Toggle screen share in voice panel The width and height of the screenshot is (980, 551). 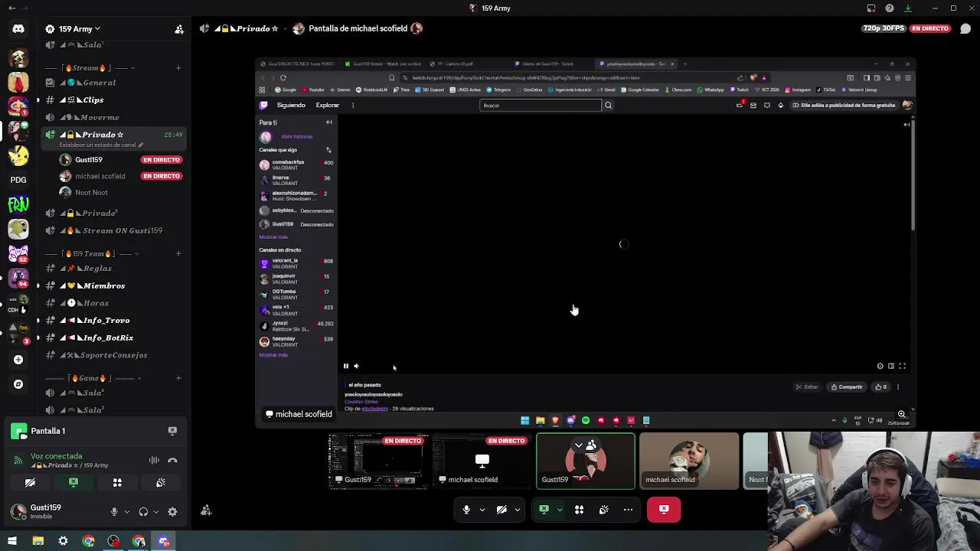73,483
